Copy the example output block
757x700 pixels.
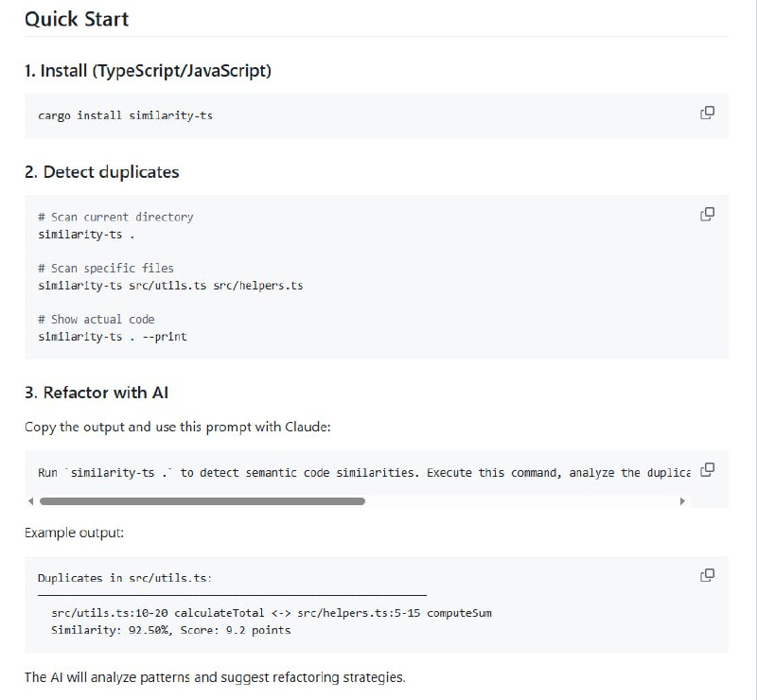pyautogui.click(x=707, y=574)
